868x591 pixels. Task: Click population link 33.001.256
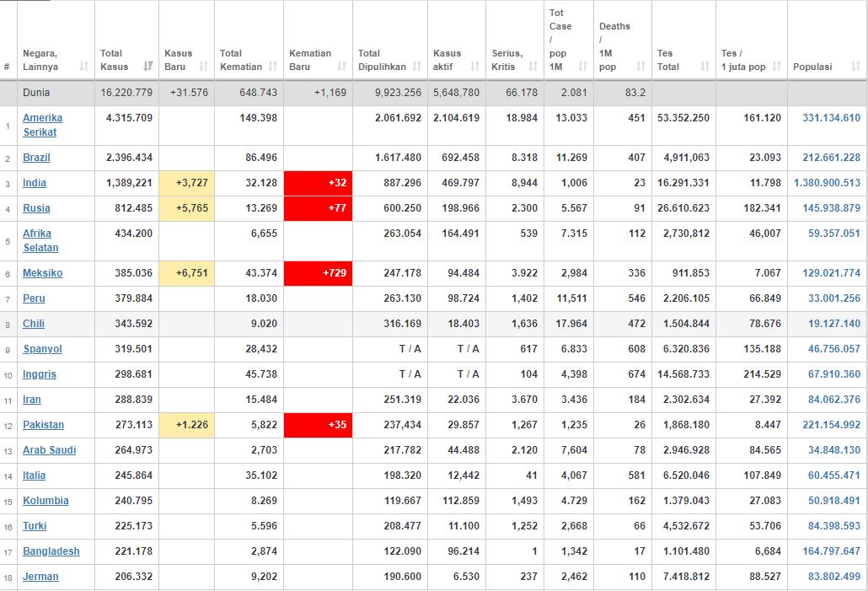pyautogui.click(x=834, y=298)
